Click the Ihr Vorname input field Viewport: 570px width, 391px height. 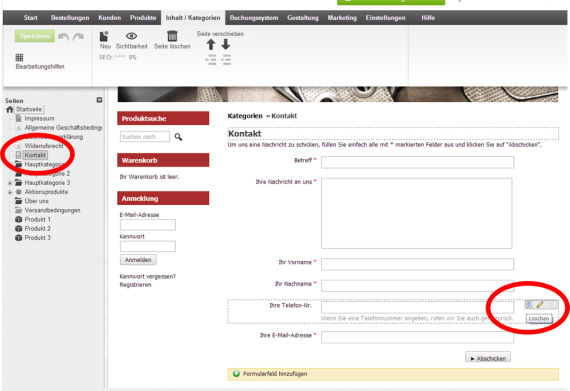point(417,264)
